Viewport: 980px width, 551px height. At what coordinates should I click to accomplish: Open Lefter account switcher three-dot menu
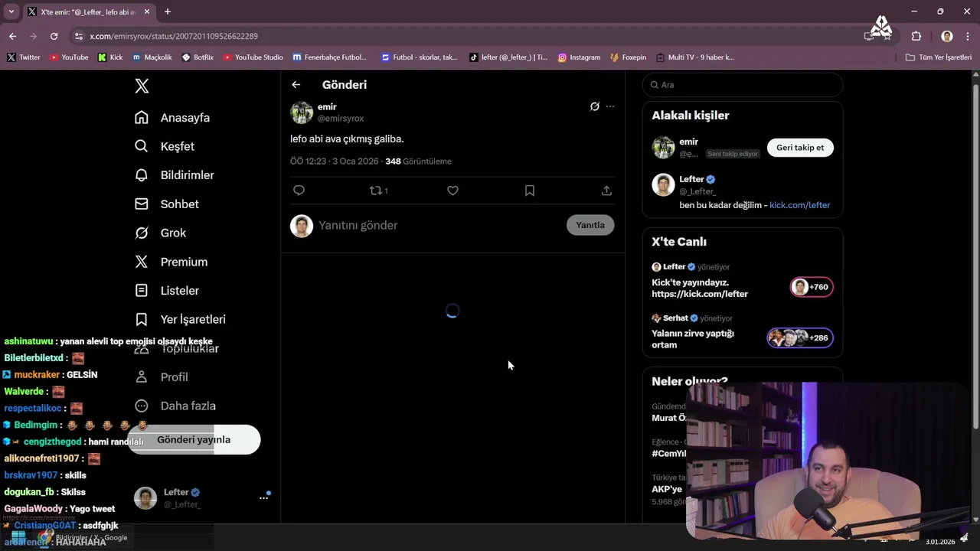(x=263, y=498)
